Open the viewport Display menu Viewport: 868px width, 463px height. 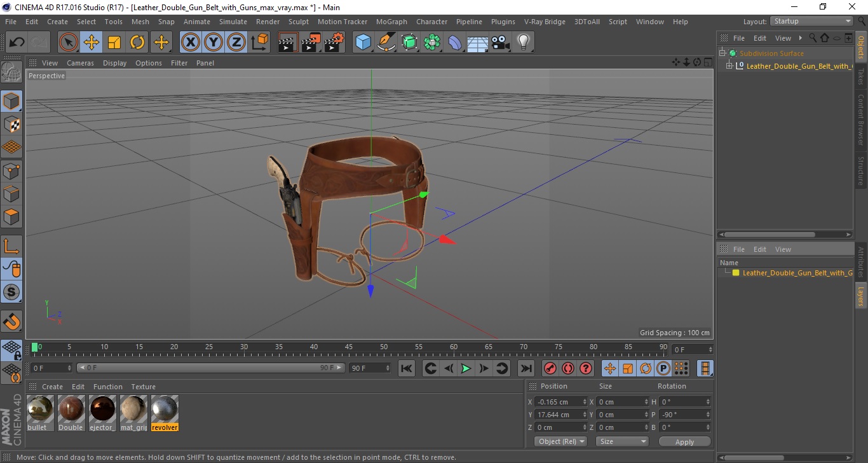(115, 63)
